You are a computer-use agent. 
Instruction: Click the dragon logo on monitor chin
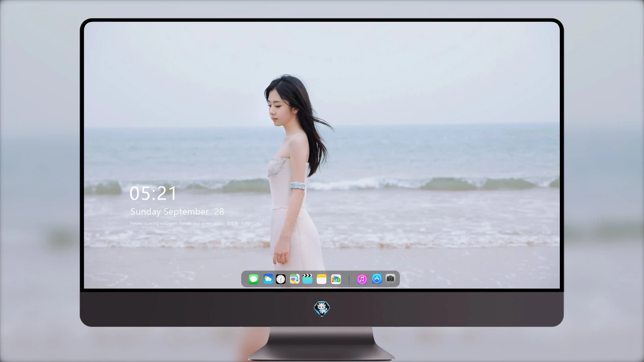[322, 309]
